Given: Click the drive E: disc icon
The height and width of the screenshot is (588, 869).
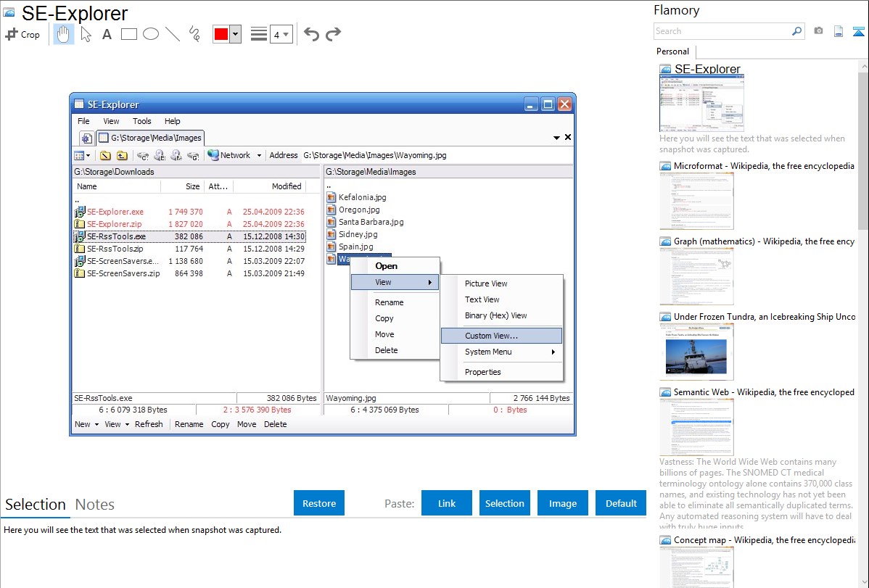Looking at the screenshot, I should coord(160,156).
